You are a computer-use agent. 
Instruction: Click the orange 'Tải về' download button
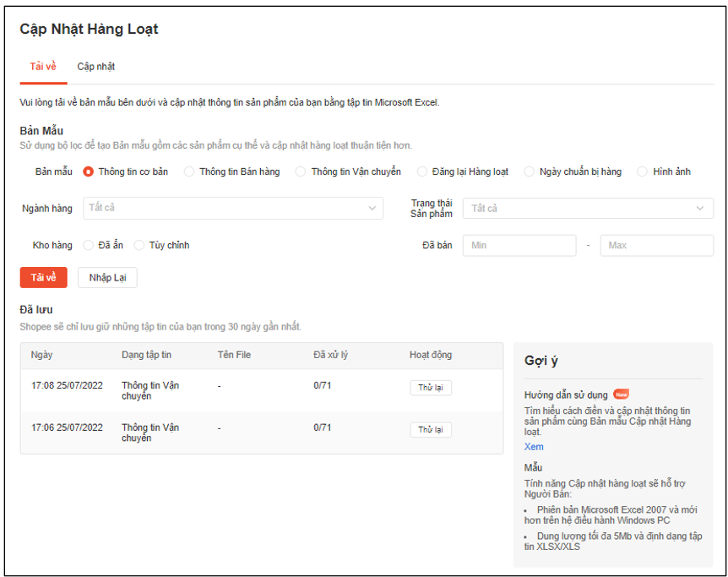tap(43, 277)
